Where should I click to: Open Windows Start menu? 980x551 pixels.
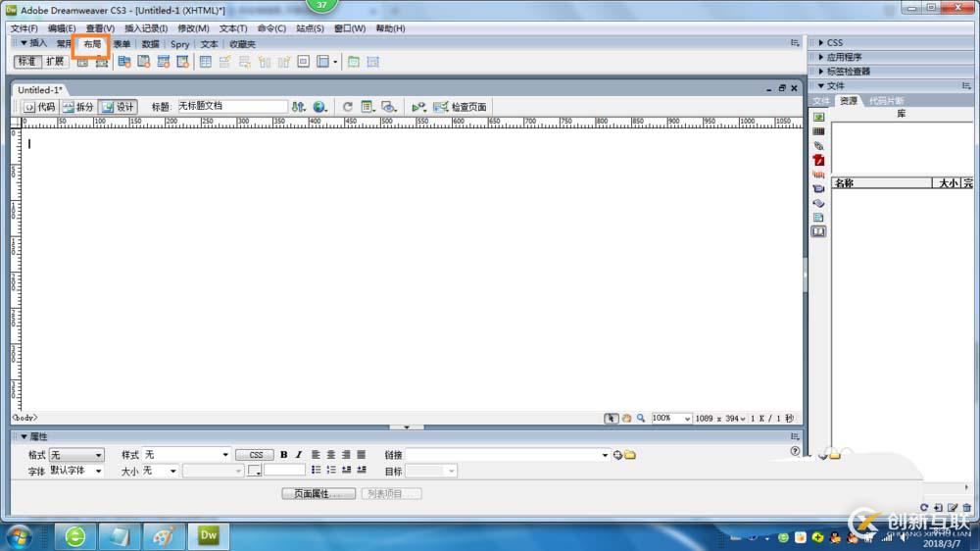pyautogui.click(x=19, y=536)
